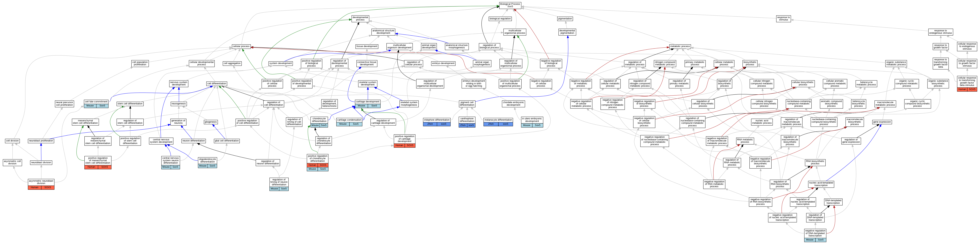Screen dimensions: 980x244
Task: Select the 'anatomical structure development' node
Action: [x=384, y=32]
